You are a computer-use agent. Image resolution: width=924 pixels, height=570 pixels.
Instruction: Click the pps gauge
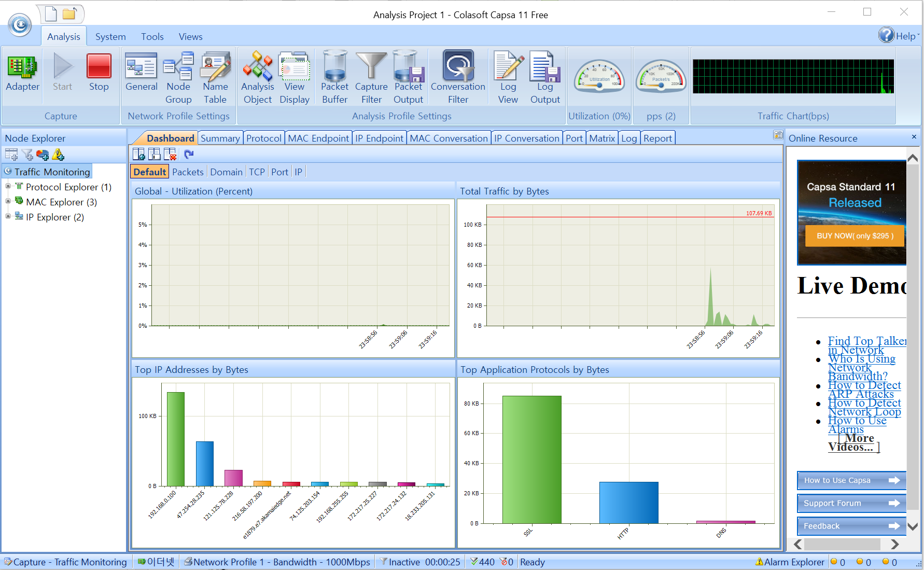[x=661, y=77]
